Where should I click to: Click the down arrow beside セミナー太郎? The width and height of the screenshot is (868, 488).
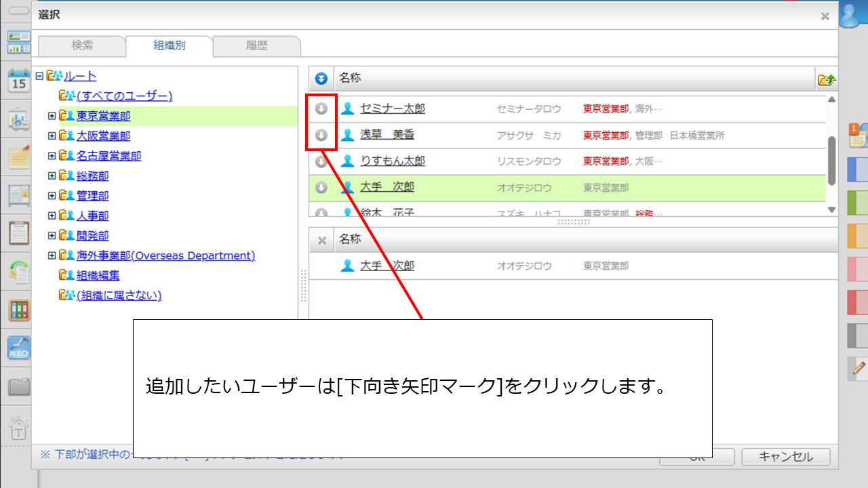click(x=321, y=108)
